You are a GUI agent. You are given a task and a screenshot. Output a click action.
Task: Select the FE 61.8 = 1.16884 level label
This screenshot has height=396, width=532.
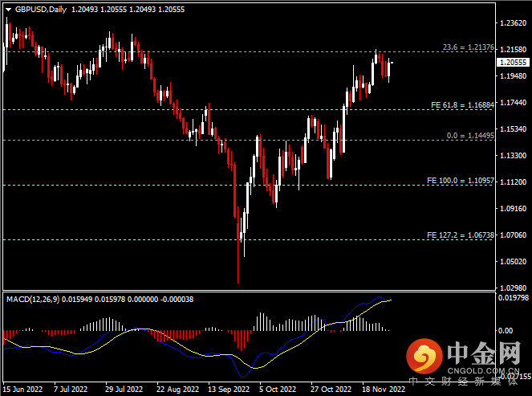click(x=461, y=104)
